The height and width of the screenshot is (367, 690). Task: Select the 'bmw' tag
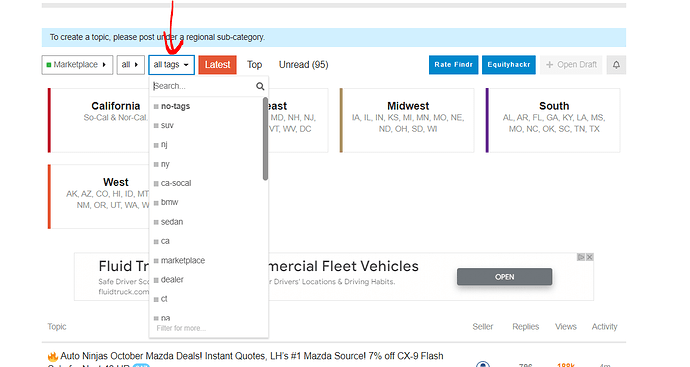click(209, 202)
